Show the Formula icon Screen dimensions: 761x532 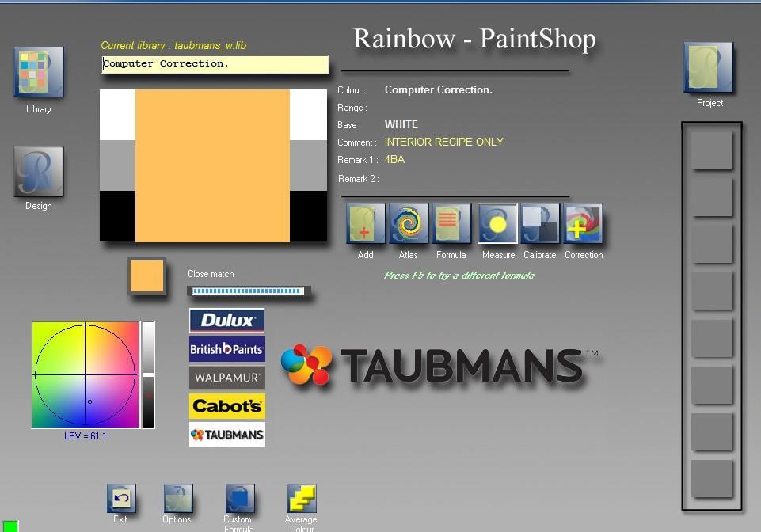click(451, 224)
